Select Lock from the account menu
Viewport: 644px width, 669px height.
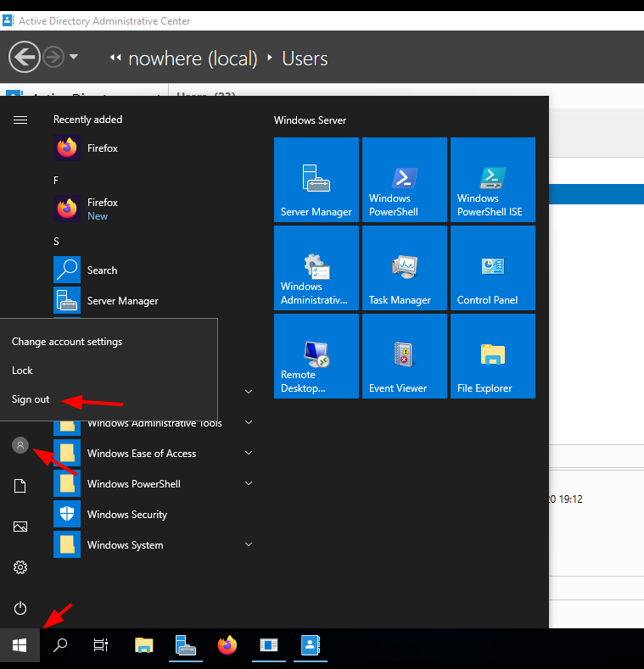[x=22, y=370]
